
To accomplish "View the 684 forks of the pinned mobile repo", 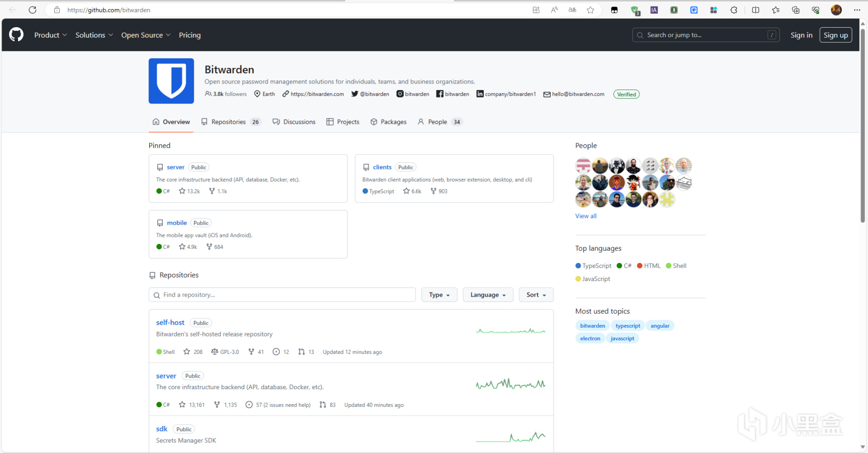I will [214, 247].
